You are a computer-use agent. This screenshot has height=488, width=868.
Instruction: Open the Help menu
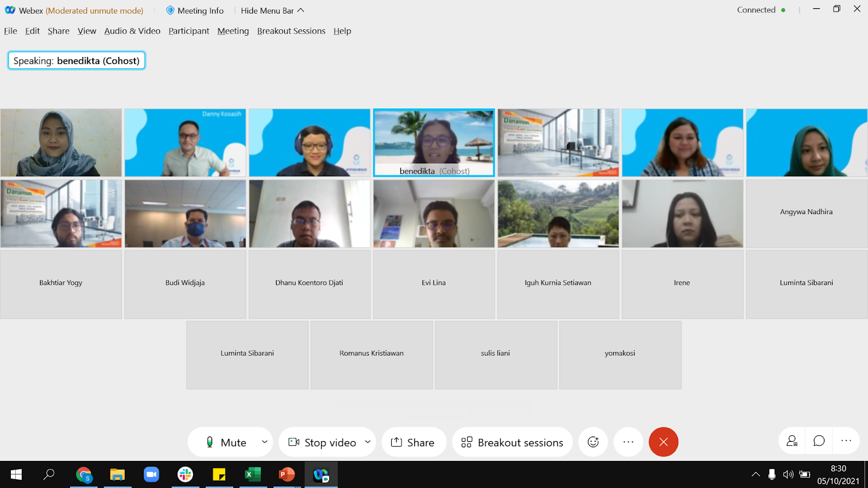point(342,31)
